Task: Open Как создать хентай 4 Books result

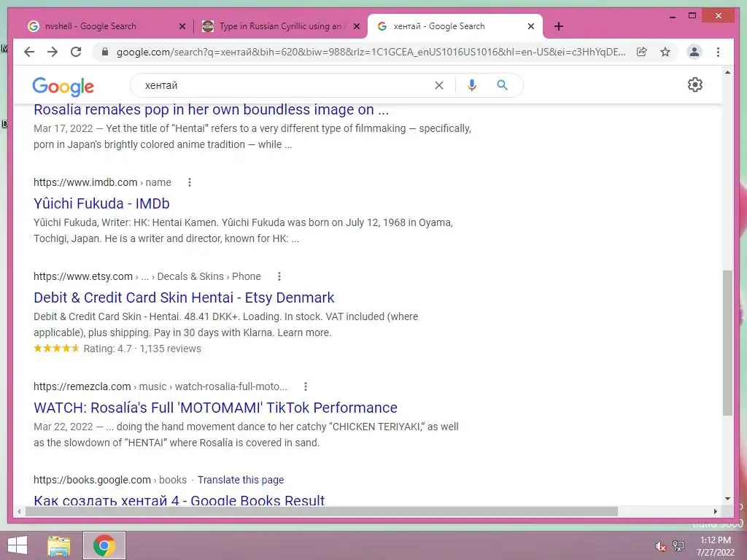Action: click(179, 500)
